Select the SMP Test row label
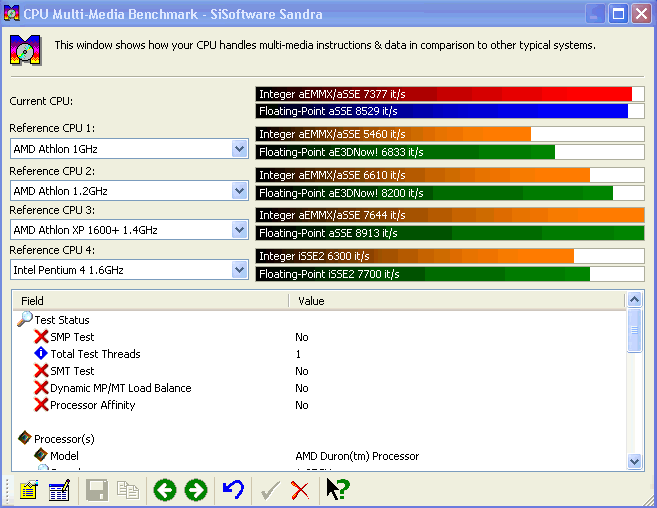Image resolution: width=657 pixels, height=508 pixels. click(72, 337)
